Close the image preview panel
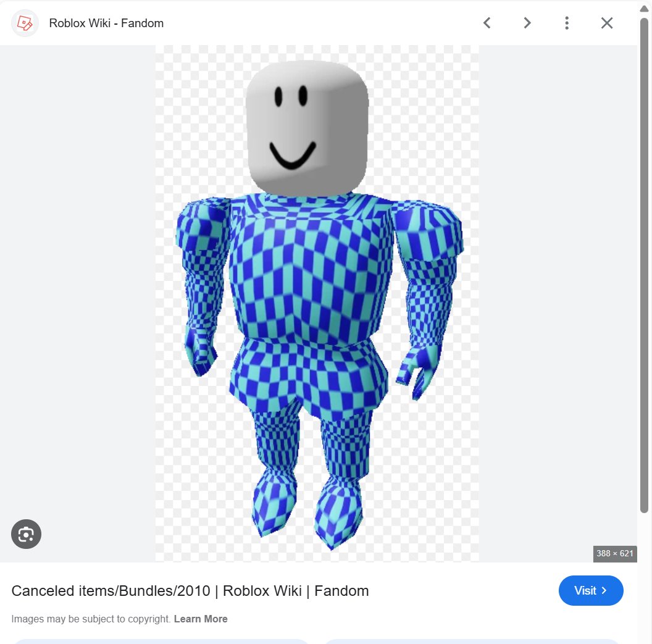This screenshot has width=652, height=644. [x=607, y=23]
